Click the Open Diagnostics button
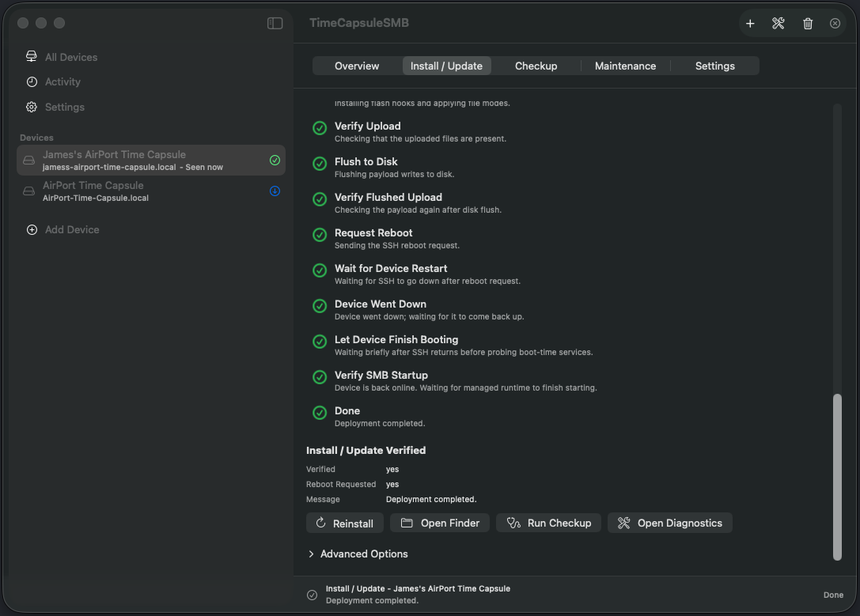 pyautogui.click(x=669, y=523)
